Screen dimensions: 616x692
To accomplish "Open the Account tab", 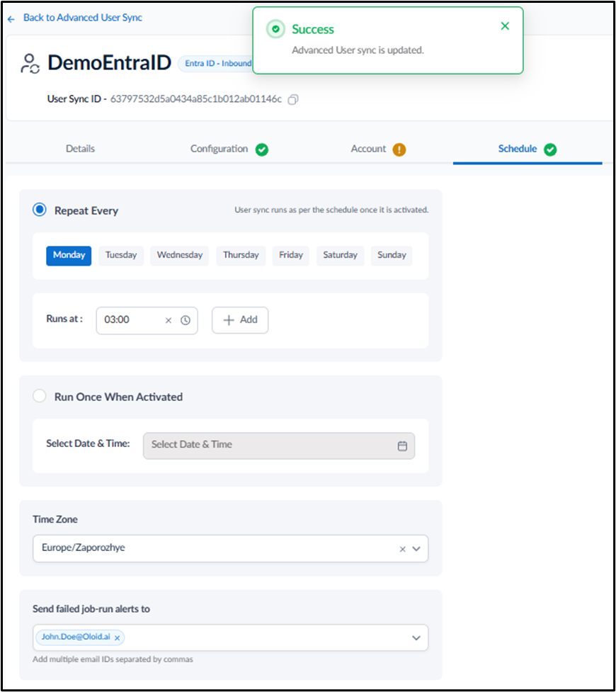I will pyautogui.click(x=368, y=149).
